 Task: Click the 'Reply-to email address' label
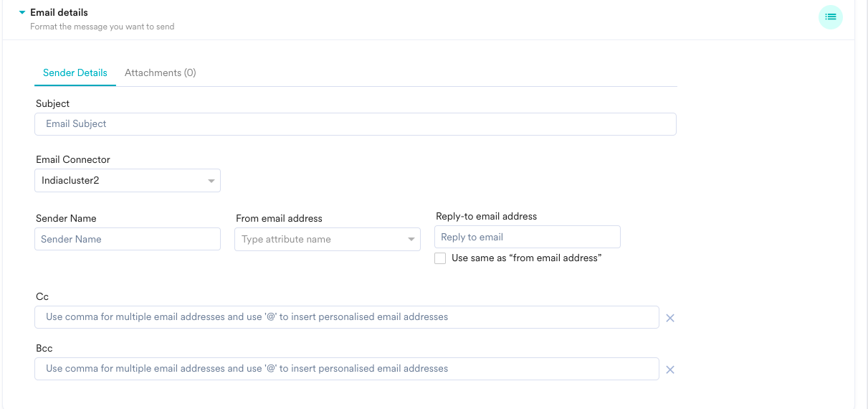[486, 217]
